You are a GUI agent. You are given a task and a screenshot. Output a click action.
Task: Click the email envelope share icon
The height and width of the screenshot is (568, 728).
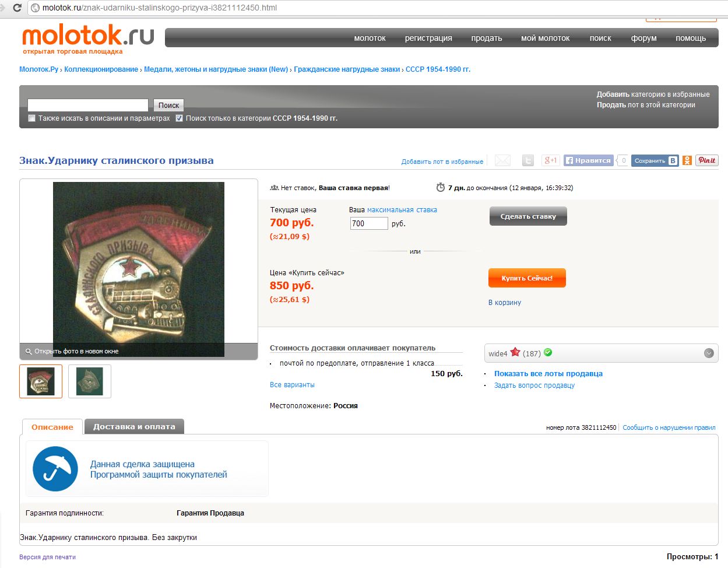[502, 160]
